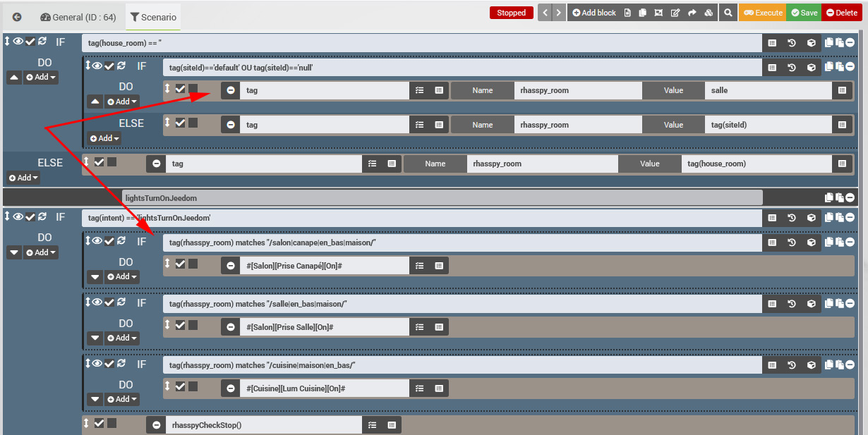Open the General (ID : 64) tab

coord(78,17)
